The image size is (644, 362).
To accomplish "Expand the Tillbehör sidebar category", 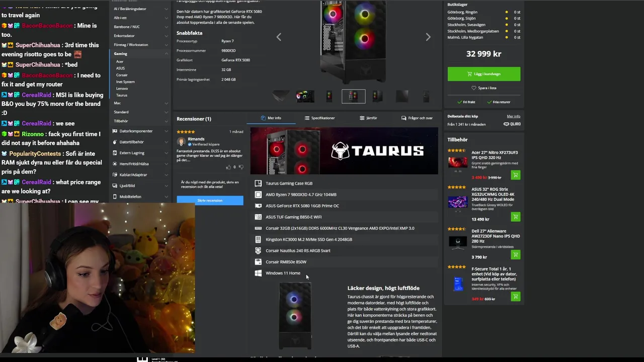I will 167,121.
